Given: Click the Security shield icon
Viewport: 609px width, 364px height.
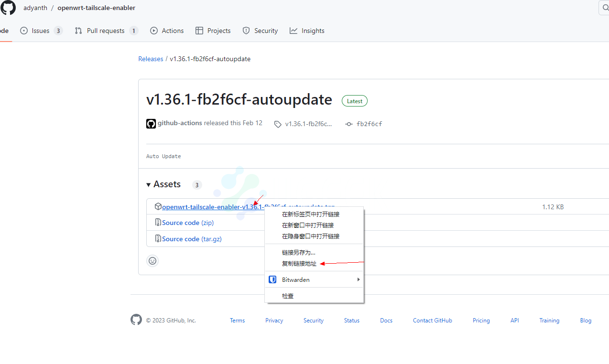Looking at the screenshot, I should [x=246, y=30].
